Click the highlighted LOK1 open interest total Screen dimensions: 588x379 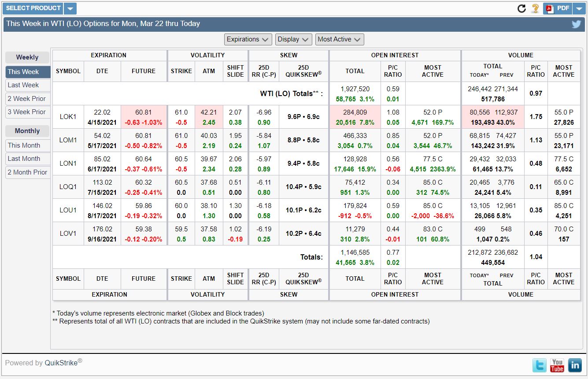point(355,117)
